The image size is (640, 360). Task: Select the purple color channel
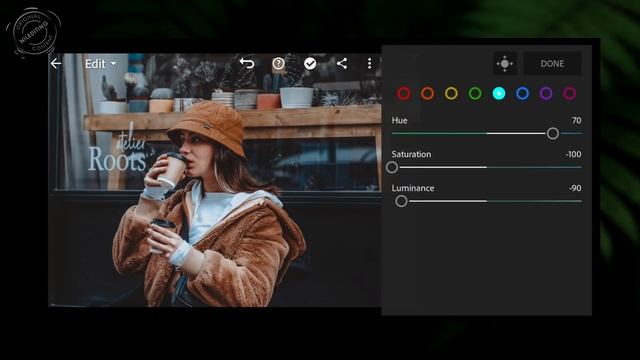546,93
